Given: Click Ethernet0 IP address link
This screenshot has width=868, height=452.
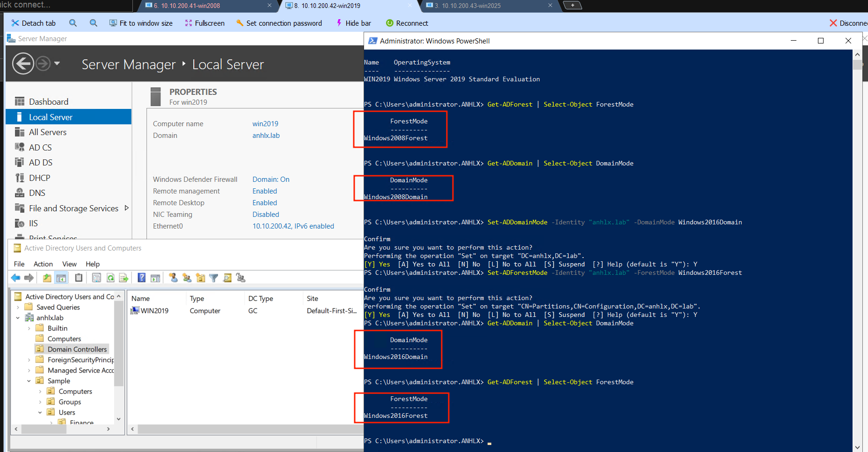Looking at the screenshot, I should tap(293, 226).
